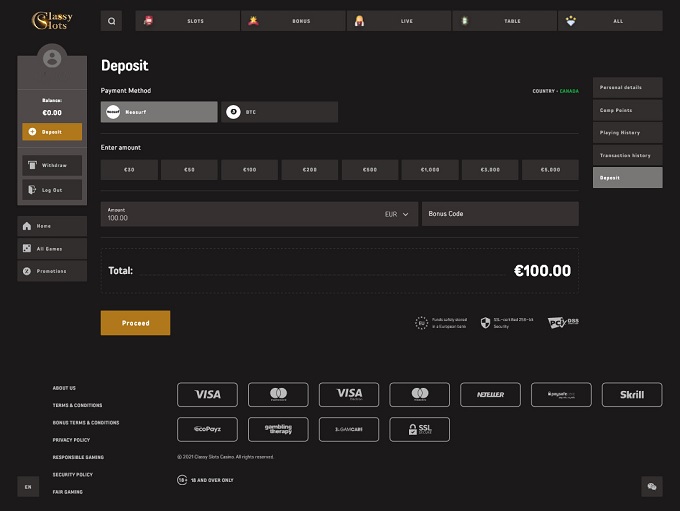Image resolution: width=680 pixels, height=511 pixels.
Task: Switch to Transaction history tab
Action: 627,155
